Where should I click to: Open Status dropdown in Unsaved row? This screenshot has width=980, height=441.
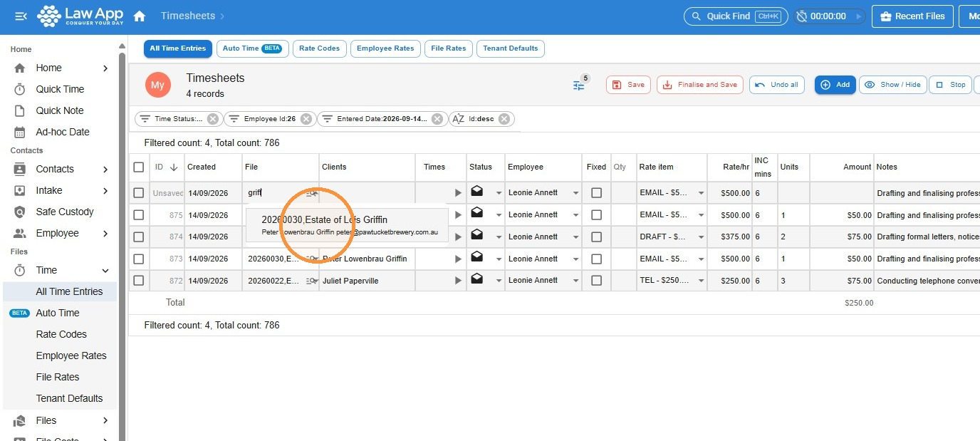click(x=499, y=193)
